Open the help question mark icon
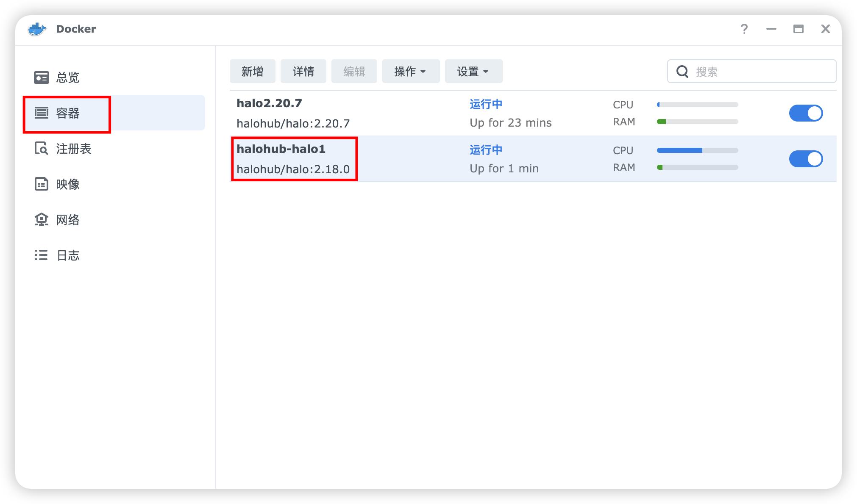Viewport: 857px width, 504px height. 744,29
